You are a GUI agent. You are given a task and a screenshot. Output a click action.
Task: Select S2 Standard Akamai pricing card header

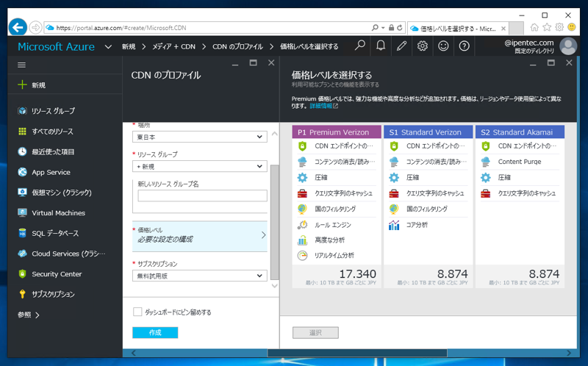pyautogui.click(x=520, y=132)
